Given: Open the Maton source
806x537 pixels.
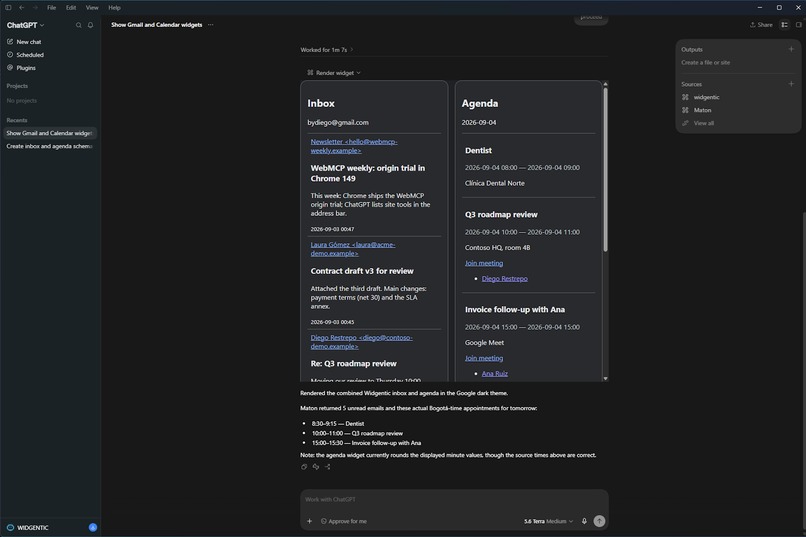Looking at the screenshot, I should pos(697,110).
